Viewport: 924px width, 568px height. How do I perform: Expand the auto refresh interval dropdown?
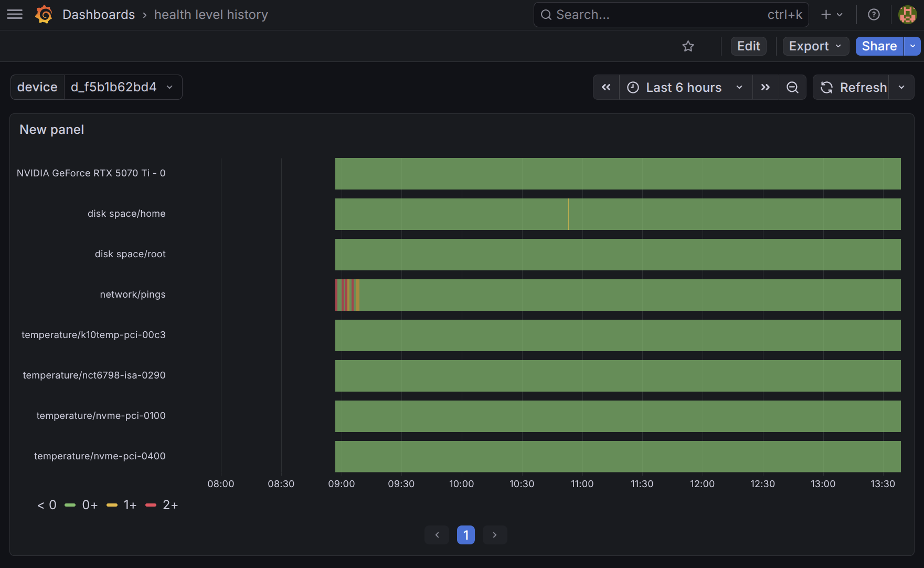coord(901,87)
